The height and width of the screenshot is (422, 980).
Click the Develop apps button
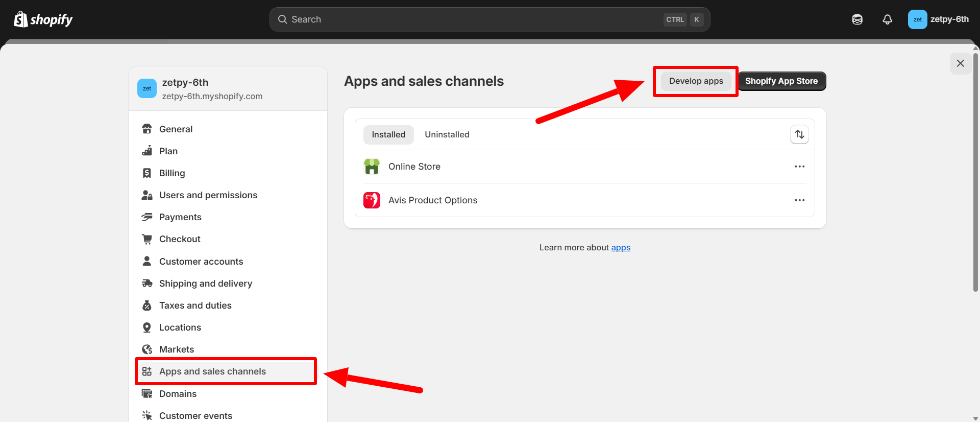coord(696,81)
